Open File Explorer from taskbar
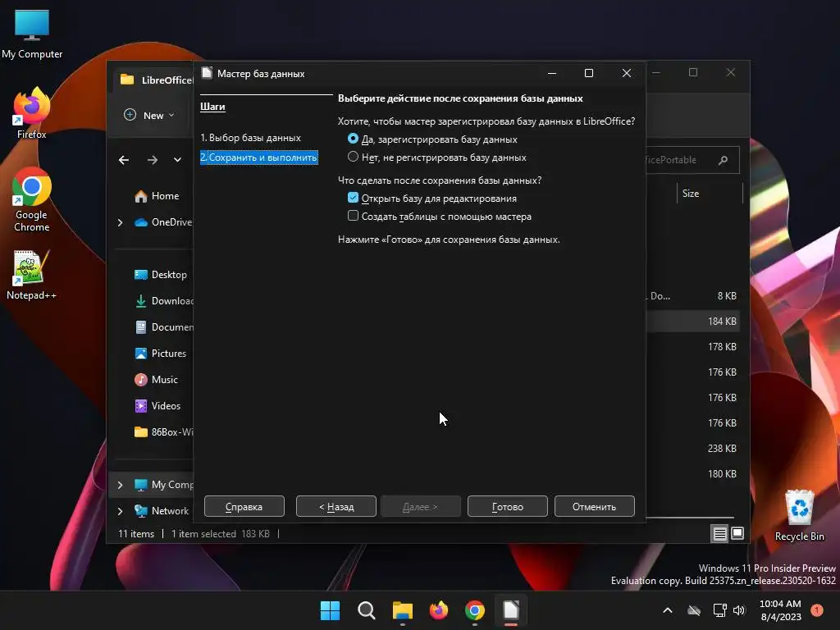 (x=402, y=610)
